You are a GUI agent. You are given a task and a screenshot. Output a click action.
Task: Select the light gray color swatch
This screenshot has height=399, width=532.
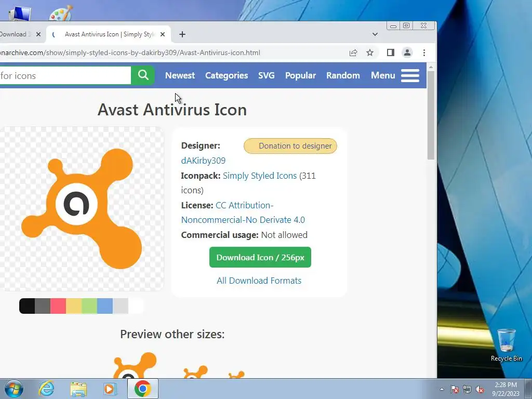[x=121, y=306]
